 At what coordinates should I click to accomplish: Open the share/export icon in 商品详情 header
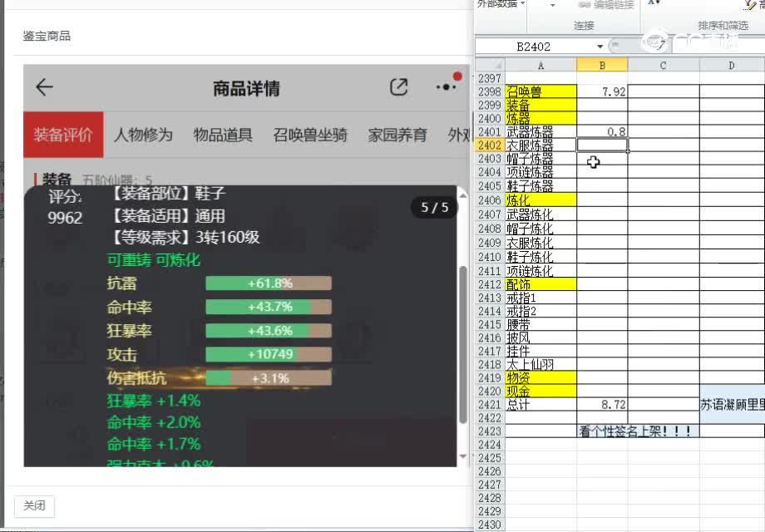[400, 86]
